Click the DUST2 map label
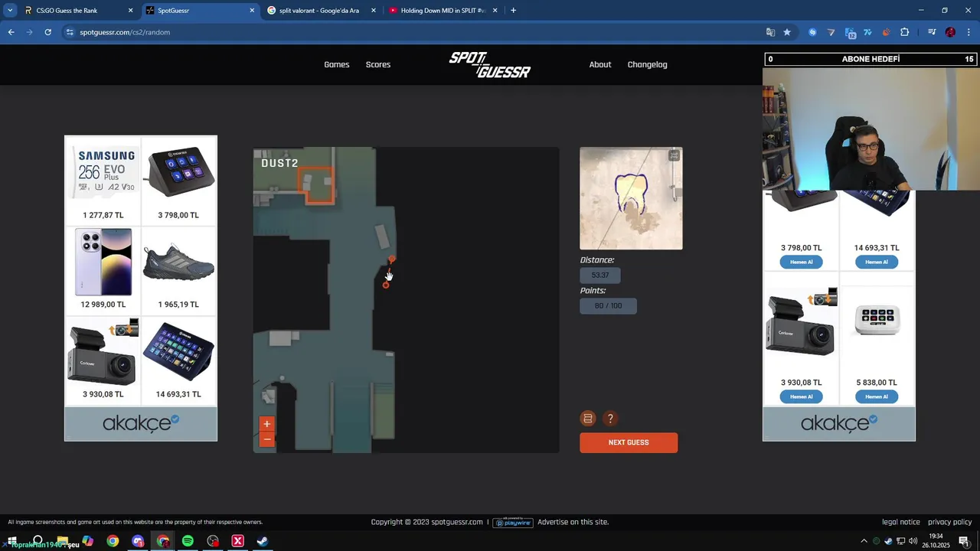The height and width of the screenshot is (551, 980). [279, 163]
